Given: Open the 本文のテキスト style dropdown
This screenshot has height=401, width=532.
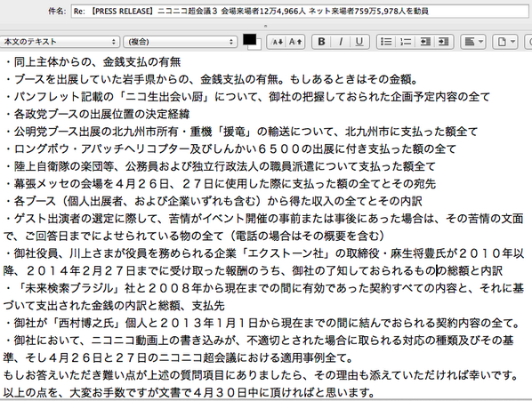Looking at the screenshot, I should pos(60,42).
